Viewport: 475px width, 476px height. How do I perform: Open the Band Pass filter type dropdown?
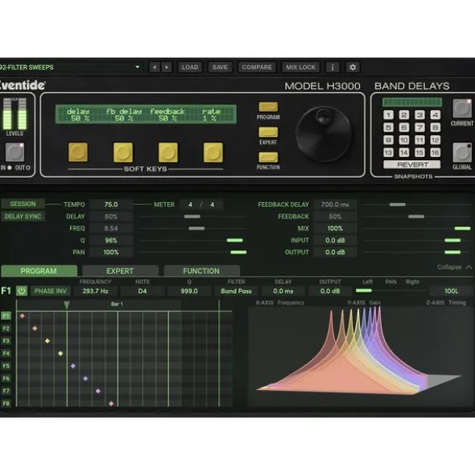pyautogui.click(x=236, y=291)
